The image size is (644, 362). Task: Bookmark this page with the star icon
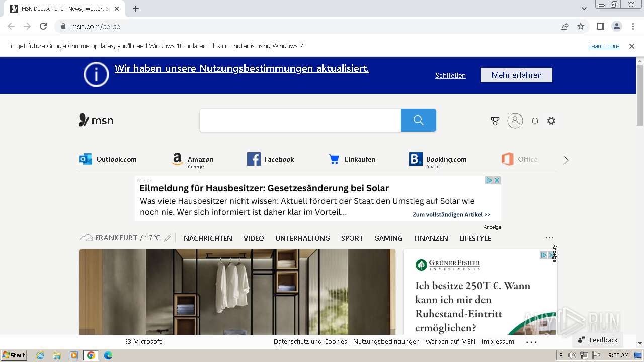(x=581, y=26)
